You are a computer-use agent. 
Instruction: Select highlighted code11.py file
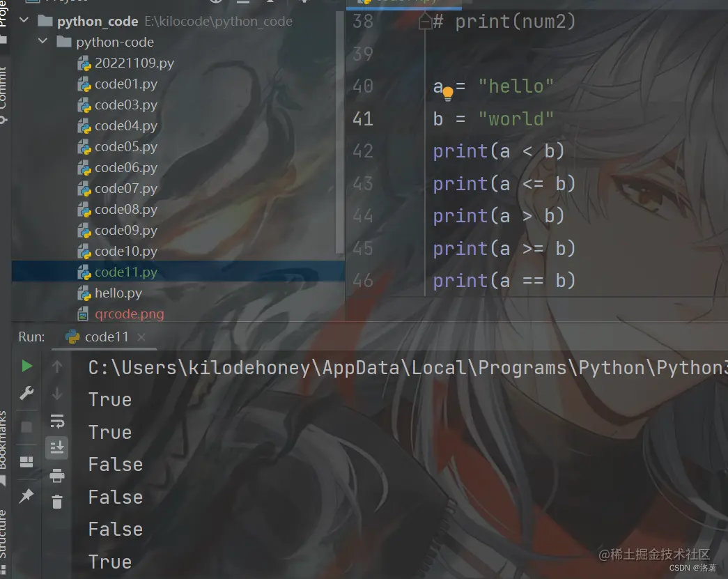click(178, 272)
